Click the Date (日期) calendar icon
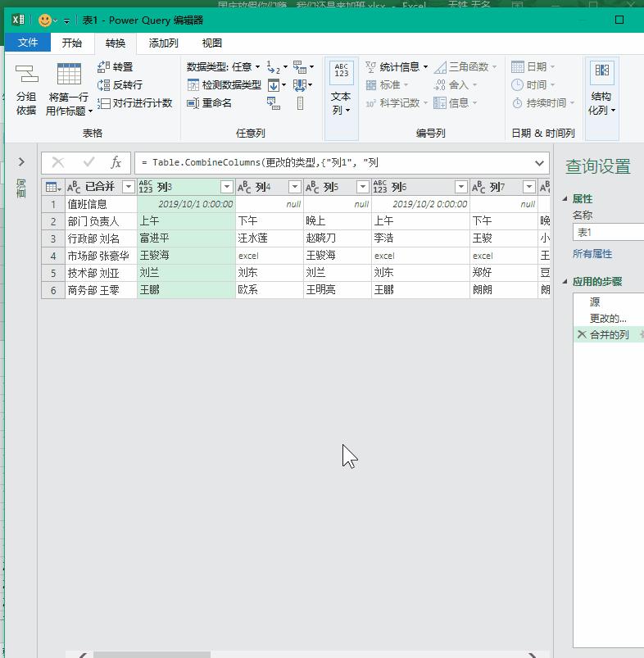The height and width of the screenshot is (658, 644). pyautogui.click(x=517, y=66)
